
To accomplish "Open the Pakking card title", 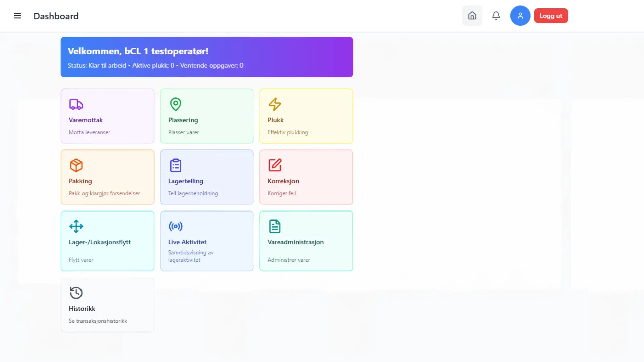I will click(80, 181).
